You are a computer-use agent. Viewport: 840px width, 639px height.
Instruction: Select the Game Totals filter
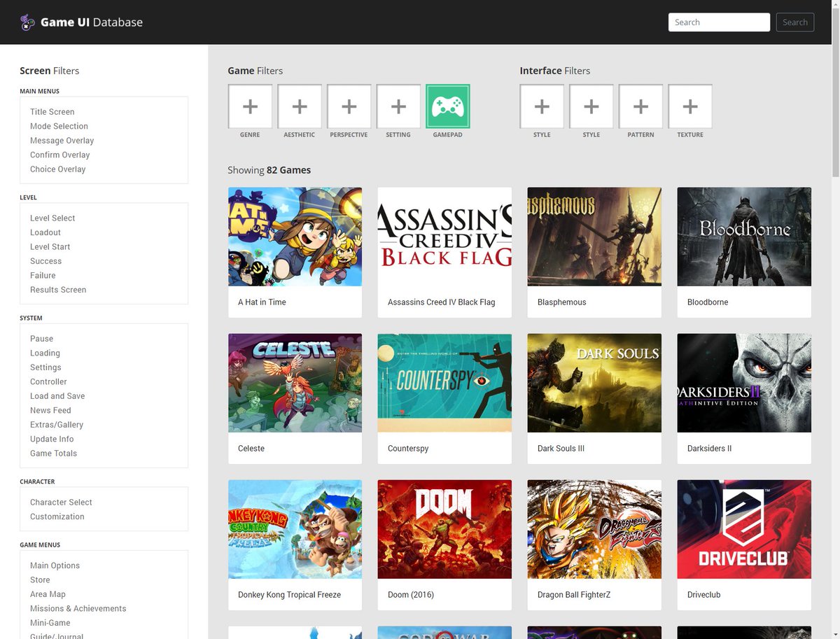[53, 454]
